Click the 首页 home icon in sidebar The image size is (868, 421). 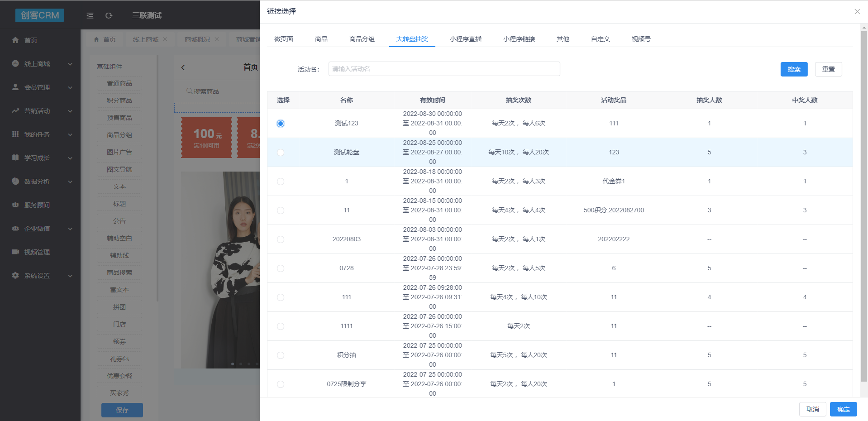(15, 40)
